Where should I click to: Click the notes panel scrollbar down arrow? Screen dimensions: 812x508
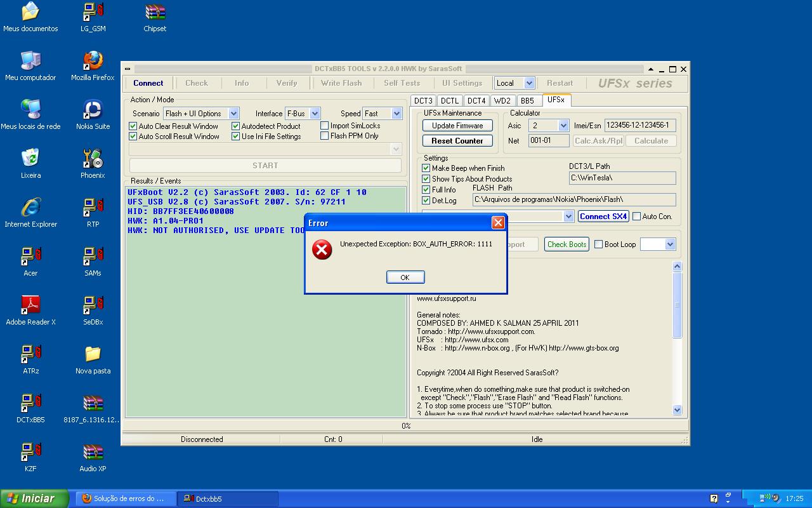[x=677, y=410]
